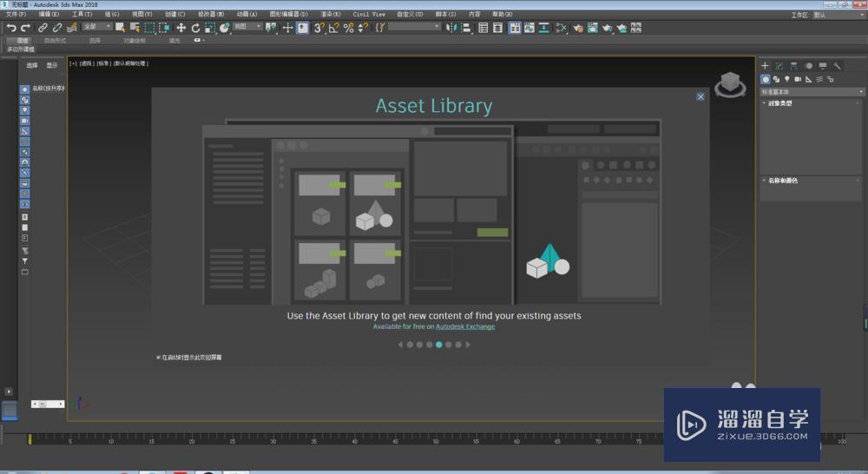Click the Select and Place tool icon

pyautogui.click(x=224, y=28)
